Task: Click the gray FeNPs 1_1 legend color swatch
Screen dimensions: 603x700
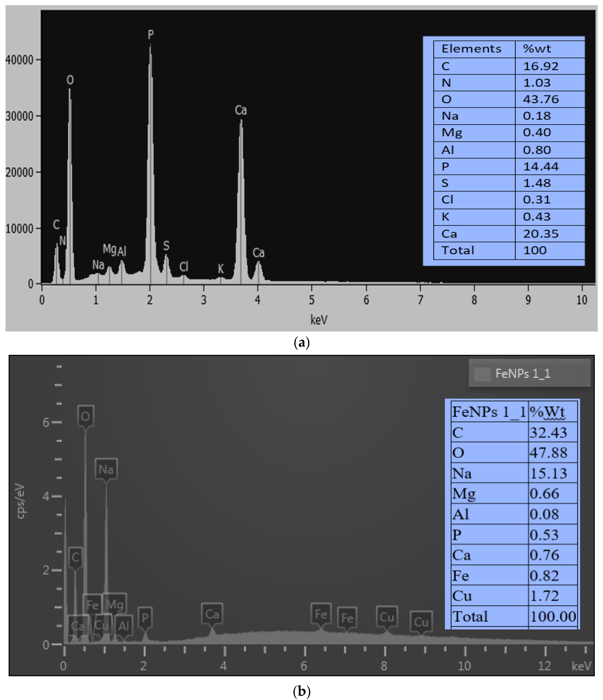Action: tap(482, 374)
